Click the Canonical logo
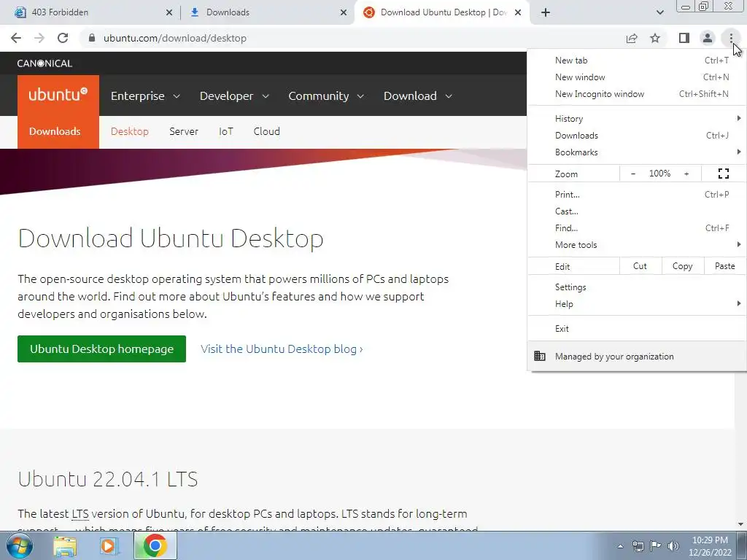747x560 pixels. pos(44,63)
